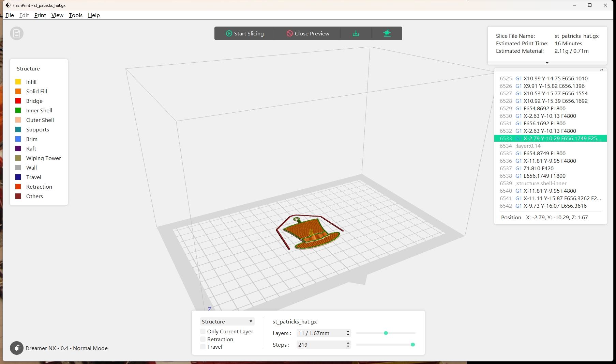Click the Steps value input field

pyautogui.click(x=320, y=345)
